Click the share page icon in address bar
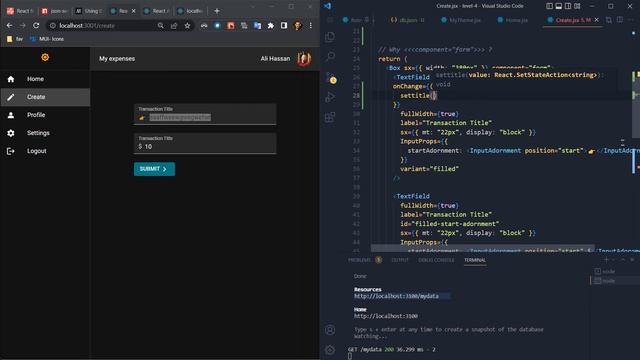 tap(174, 25)
